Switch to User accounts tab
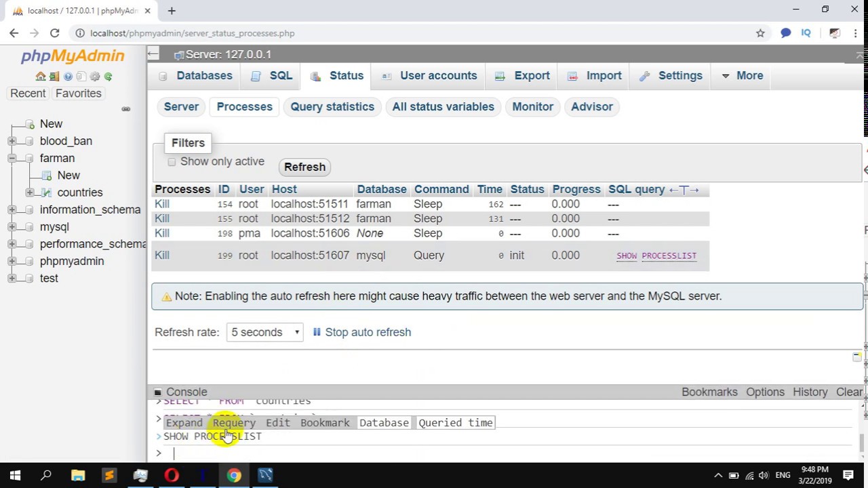This screenshot has height=488, width=868. click(429, 76)
